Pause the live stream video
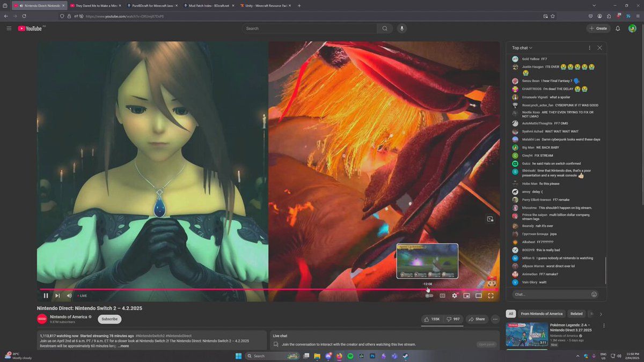This screenshot has height=362, width=644. (46, 295)
